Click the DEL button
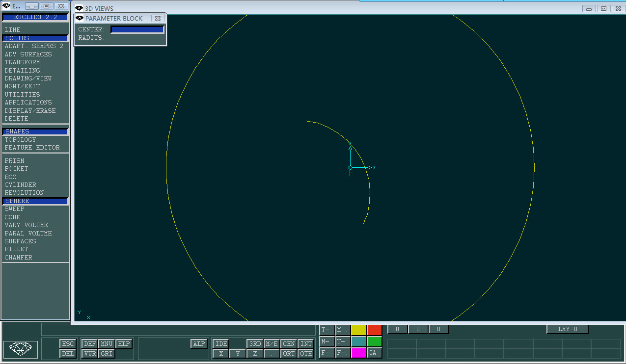Viewport: 626px width, 364px height. (68, 354)
